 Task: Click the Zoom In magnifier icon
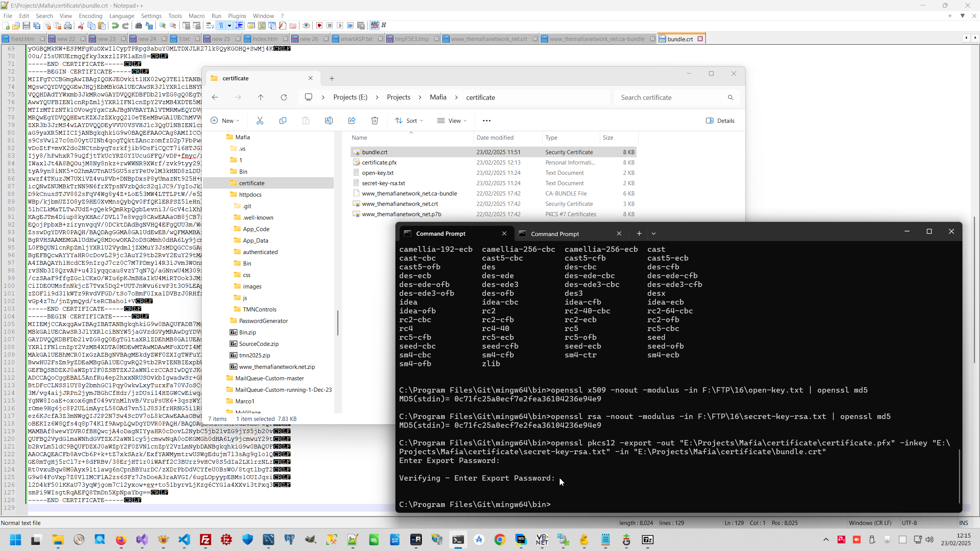click(163, 26)
